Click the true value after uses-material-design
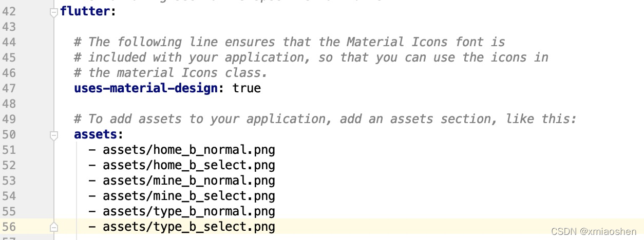 [247, 88]
